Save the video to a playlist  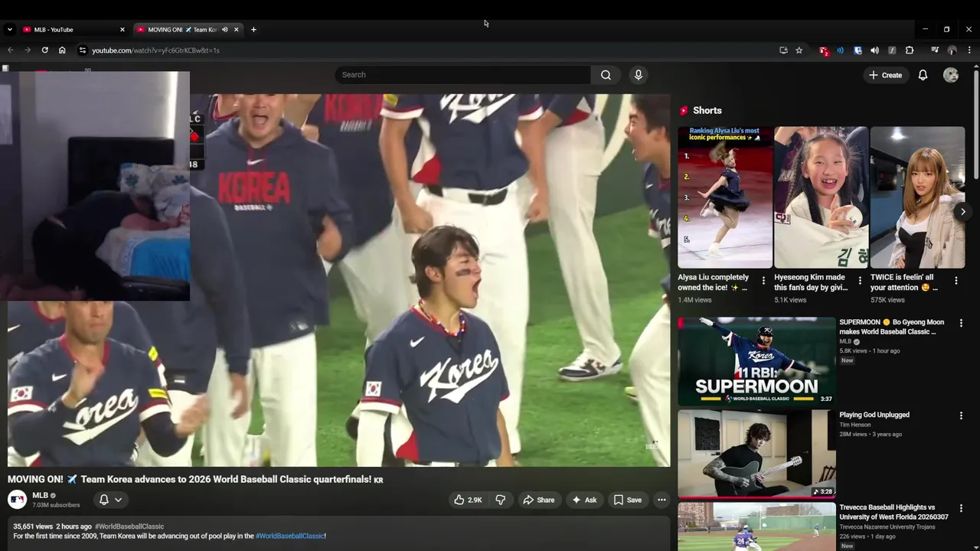(627, 500)
